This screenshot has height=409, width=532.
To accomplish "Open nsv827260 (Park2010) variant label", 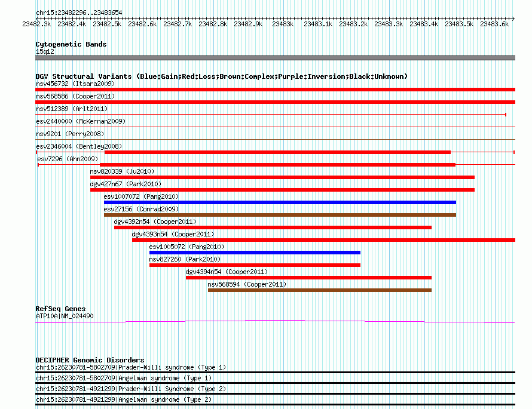I will [x=185, y=259].
